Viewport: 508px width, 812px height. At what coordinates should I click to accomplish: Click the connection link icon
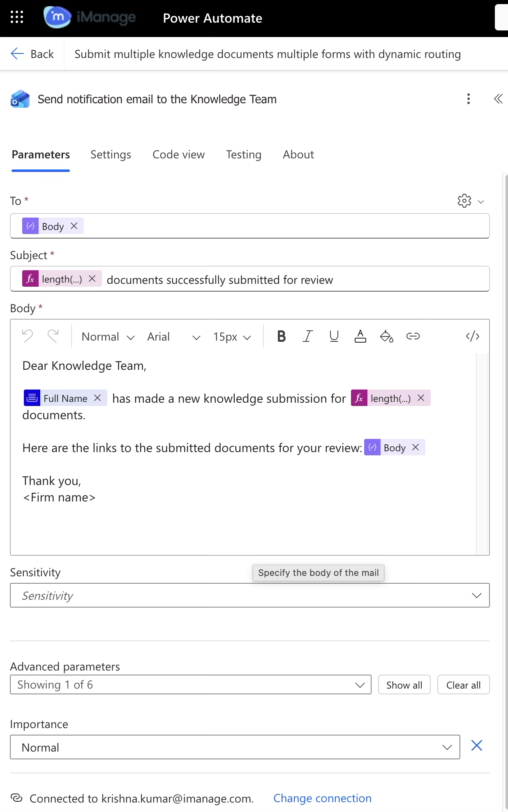pos(16,798)
